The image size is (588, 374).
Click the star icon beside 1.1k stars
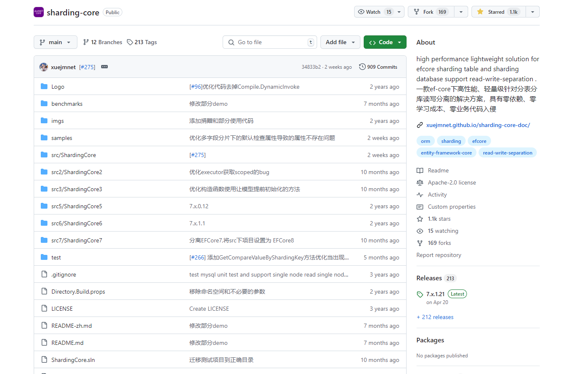[420, 219]
